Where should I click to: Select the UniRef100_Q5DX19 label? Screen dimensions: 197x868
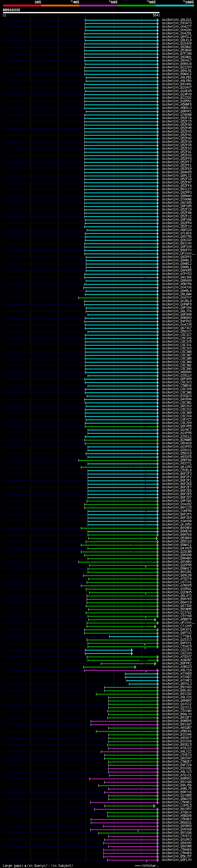[x=176, y=454]
